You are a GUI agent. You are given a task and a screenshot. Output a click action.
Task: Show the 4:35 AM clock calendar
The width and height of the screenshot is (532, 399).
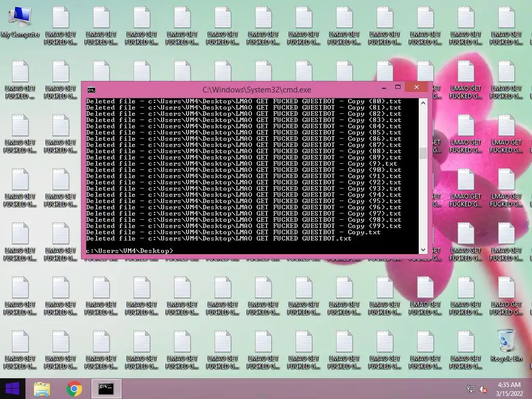click(x=509, y=389)
